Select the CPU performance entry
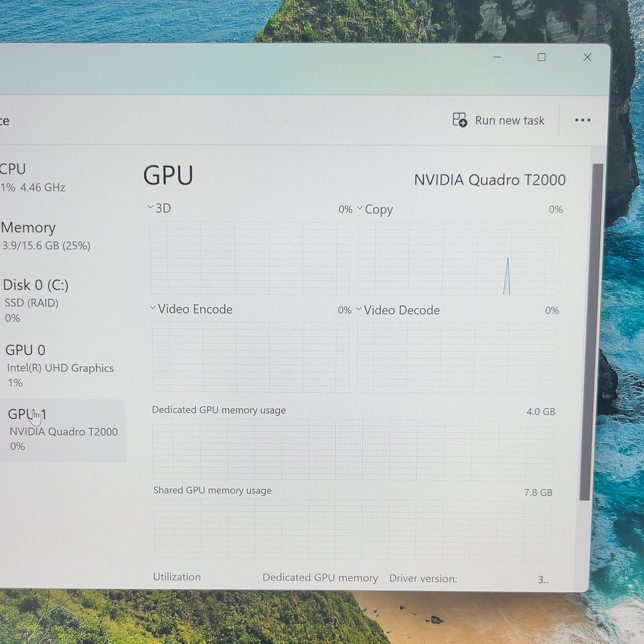This screenshot has width=644, height=644. (x=33, y=177)
